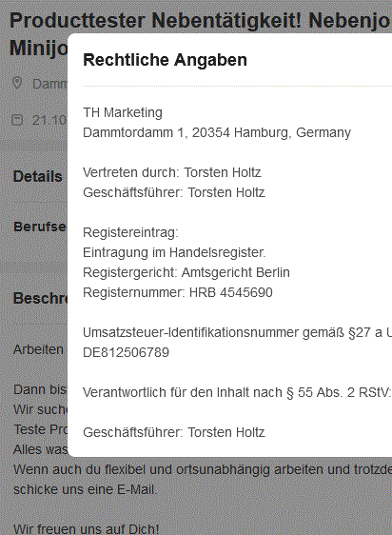
Task: Click Eintragung im Handelsregister text
Action: pos(174,252)
